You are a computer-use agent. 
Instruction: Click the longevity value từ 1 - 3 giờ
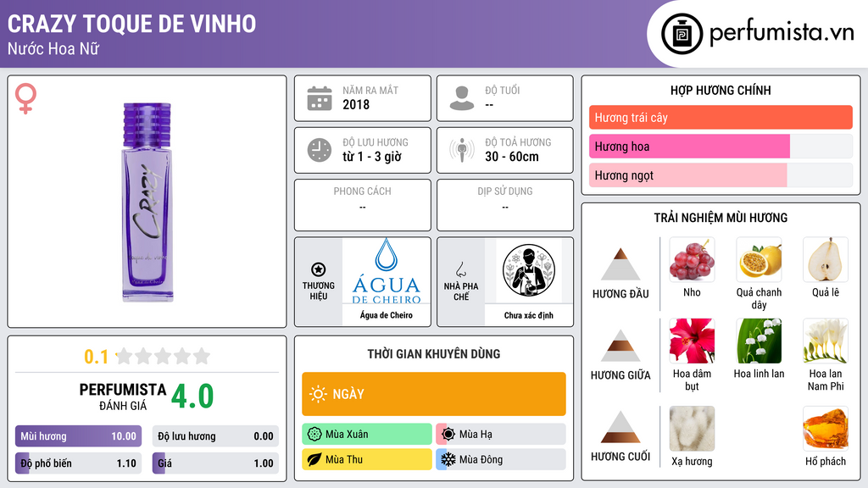tap(372, 157)
